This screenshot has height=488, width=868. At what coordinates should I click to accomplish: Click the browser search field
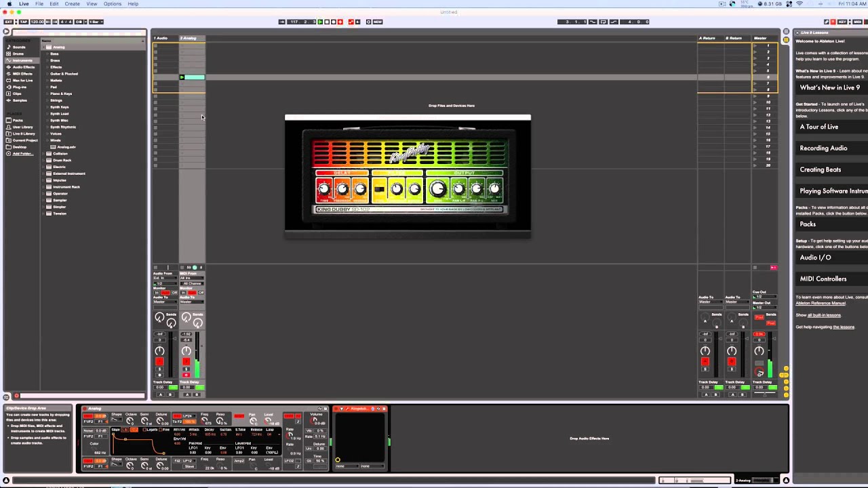(x=79, y=32)
